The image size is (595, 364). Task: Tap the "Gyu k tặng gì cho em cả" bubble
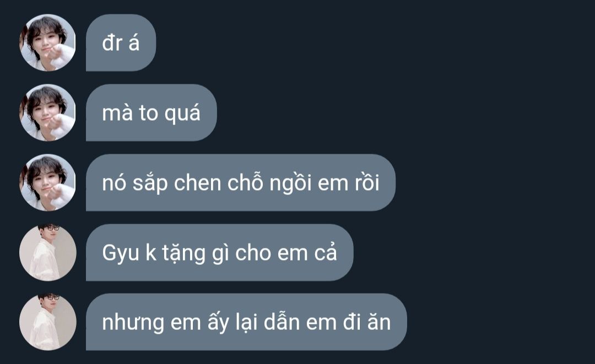point(220,253)
